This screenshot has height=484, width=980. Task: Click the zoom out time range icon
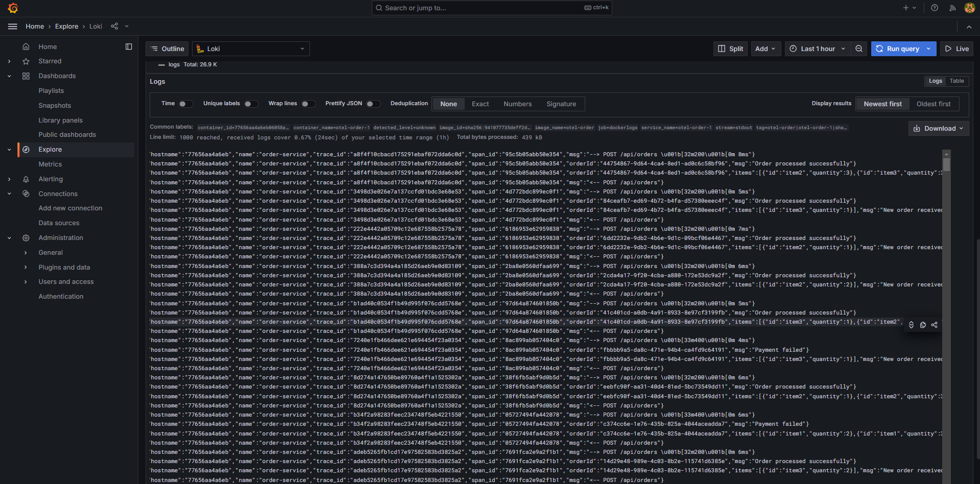pos(859,49)
